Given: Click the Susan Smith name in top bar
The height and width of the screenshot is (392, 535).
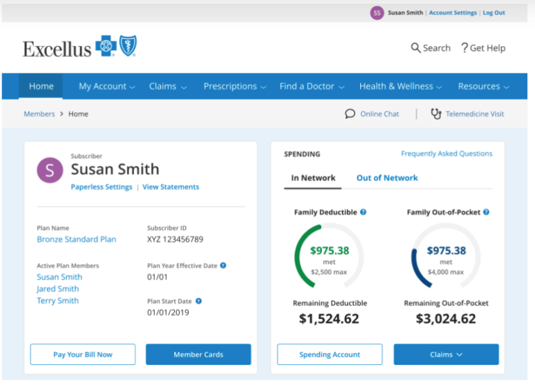Looking at the screenshot, I should pos(405,13).
